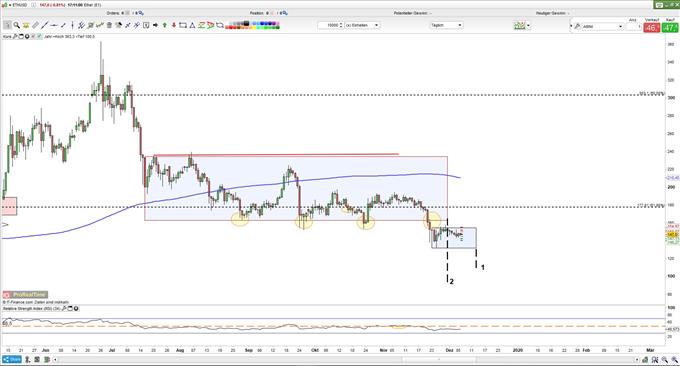Click the blue Share button

(12, 359)
